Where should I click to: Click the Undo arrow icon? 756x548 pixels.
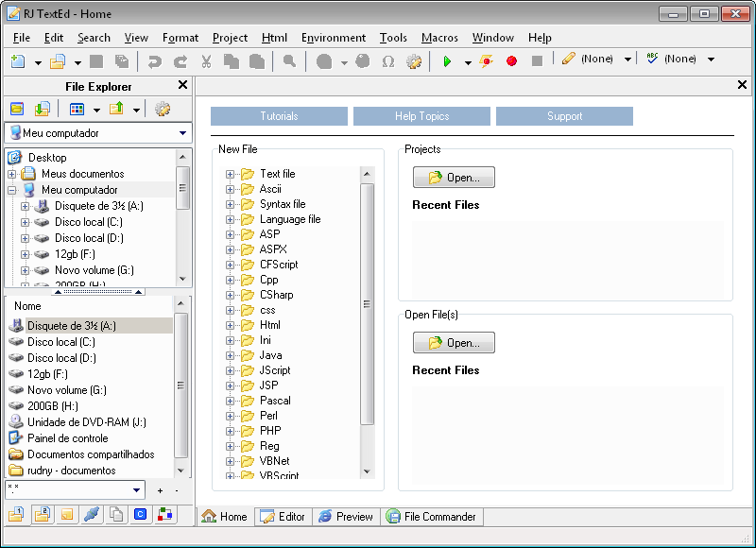(155, 61)
